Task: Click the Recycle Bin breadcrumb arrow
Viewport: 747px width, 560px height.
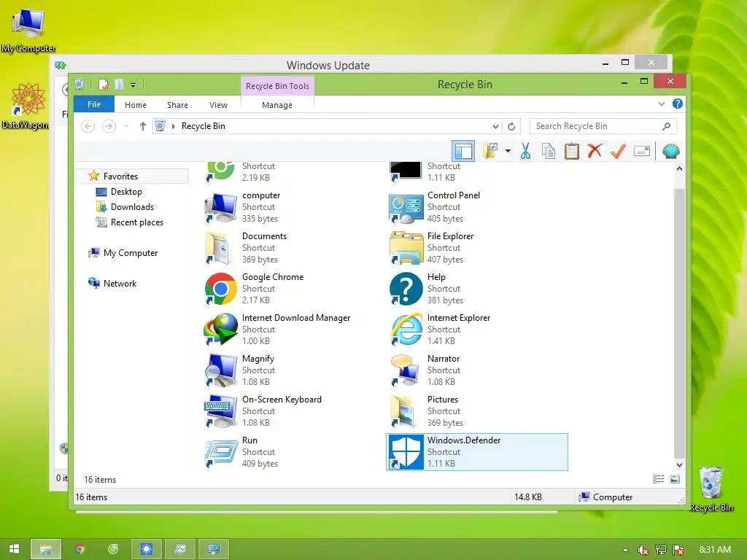Action: click(x=174, y=126)
